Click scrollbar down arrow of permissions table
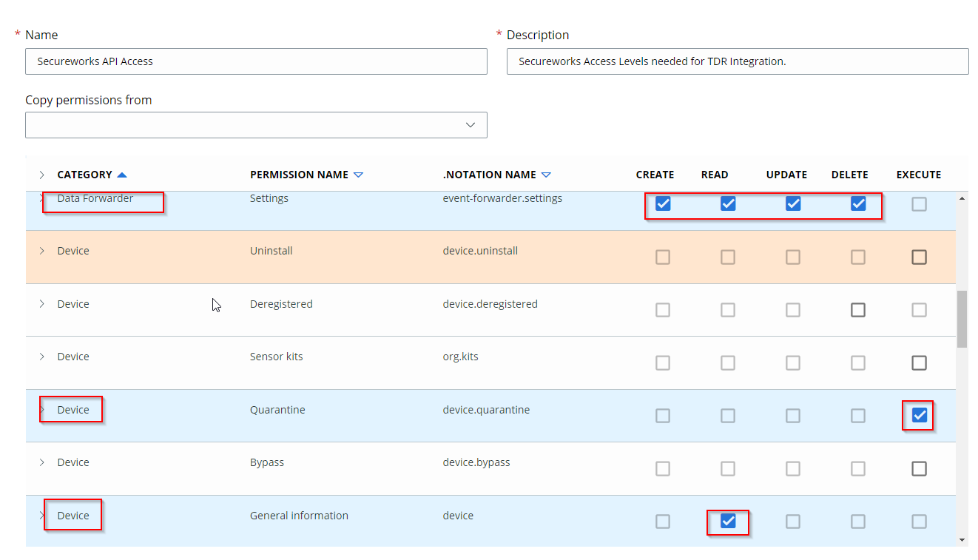The height and width of the screenshot is (560, 978). (x=962, y=540)
